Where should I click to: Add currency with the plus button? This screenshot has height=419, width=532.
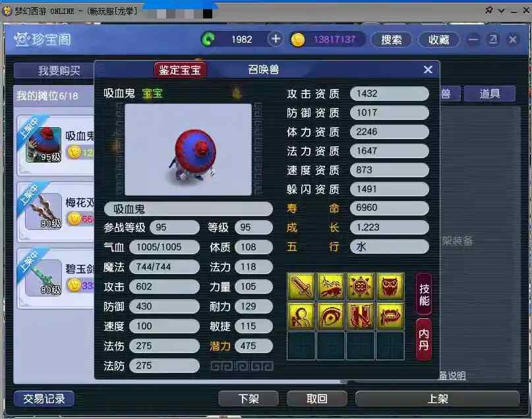276,39
